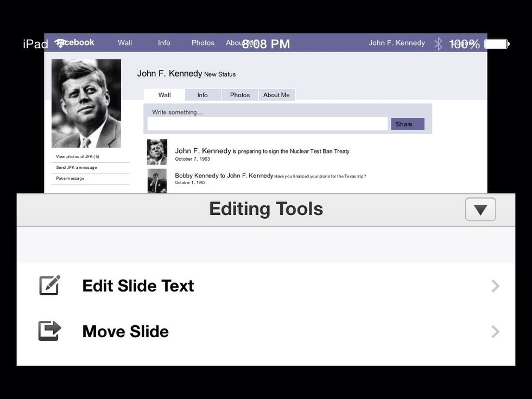Open the About Me tab

pyautogui.click(x=276, y=95)
